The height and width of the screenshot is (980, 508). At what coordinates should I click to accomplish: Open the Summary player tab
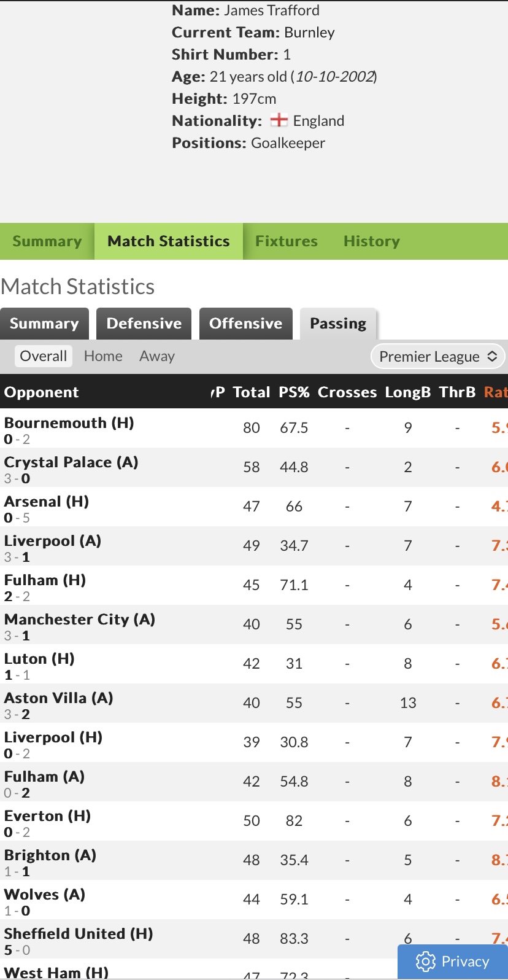click(47, 241)
